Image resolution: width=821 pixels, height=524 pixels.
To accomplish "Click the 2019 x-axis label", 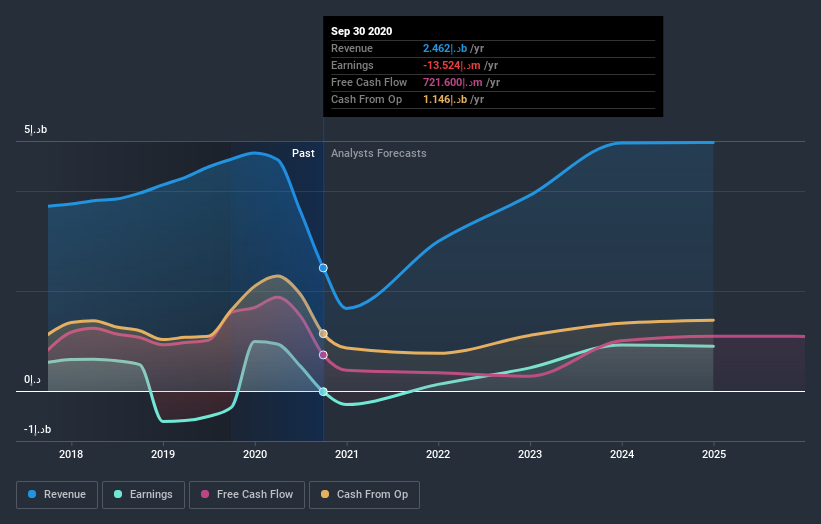I will click(x=163, y=454).
